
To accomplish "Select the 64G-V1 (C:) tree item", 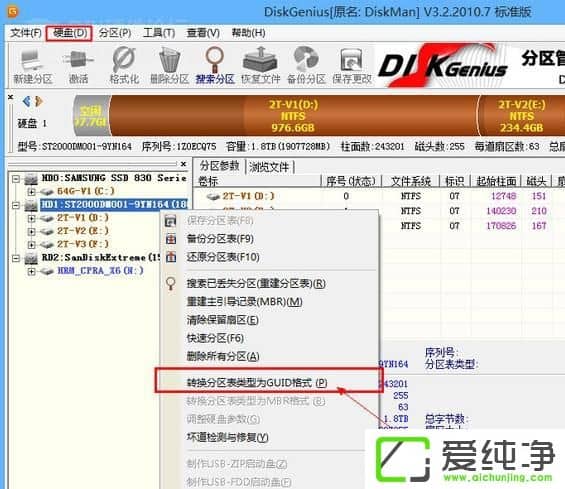I will coord(85,191).
